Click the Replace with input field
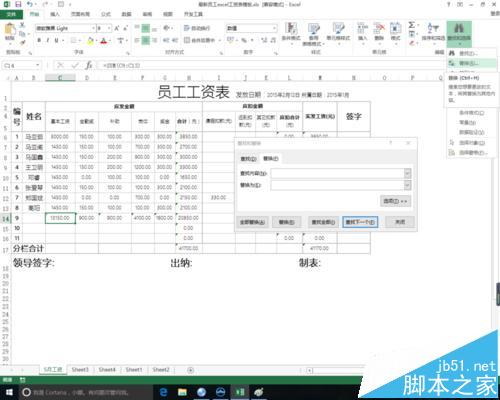Screen dimensions: 500x400 (338, 185)
